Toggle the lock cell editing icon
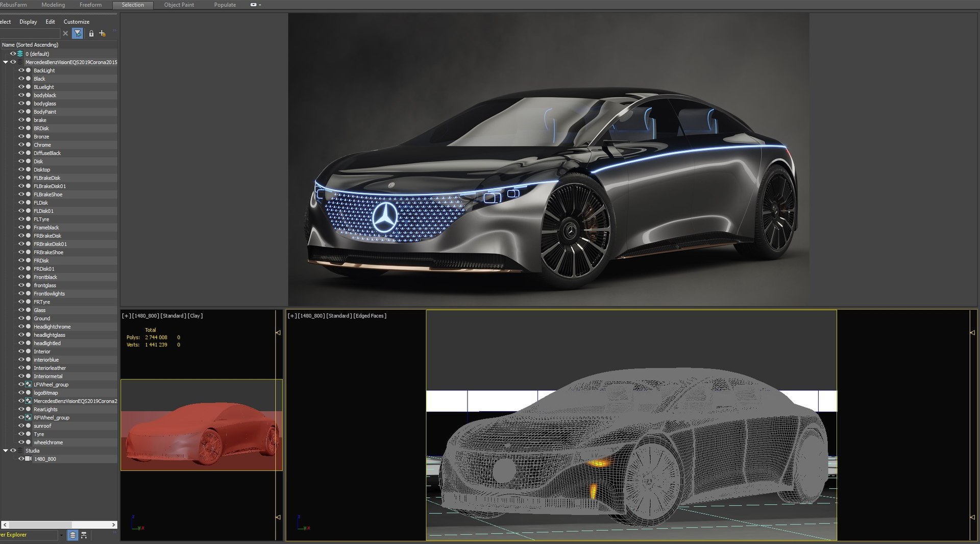The image size is (980, 544). click(91, 34)
